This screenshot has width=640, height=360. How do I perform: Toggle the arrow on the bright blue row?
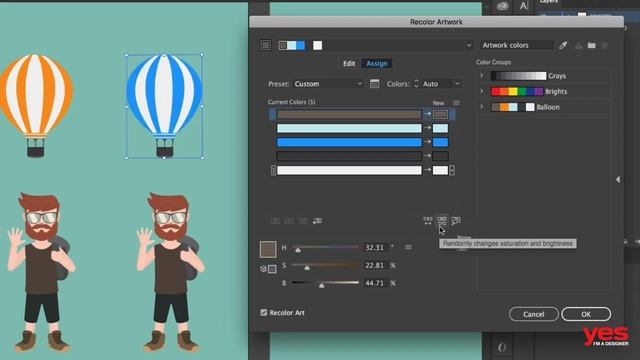point(427,142)
